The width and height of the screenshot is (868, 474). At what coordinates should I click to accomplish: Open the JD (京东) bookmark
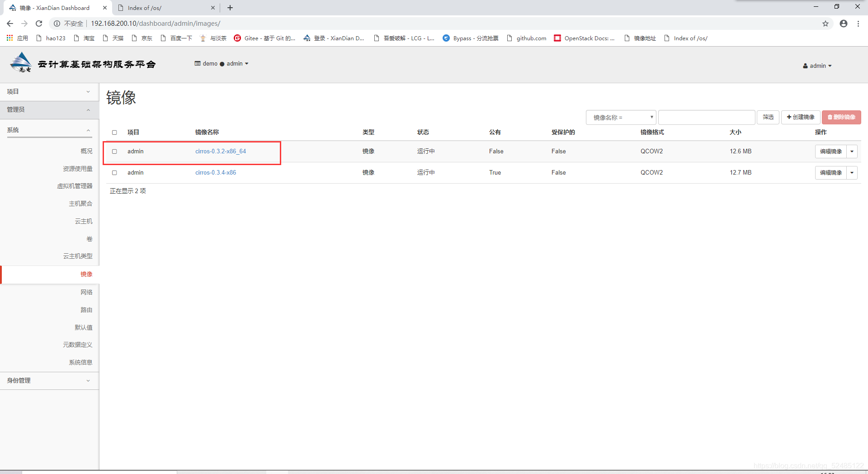[142, 38]
